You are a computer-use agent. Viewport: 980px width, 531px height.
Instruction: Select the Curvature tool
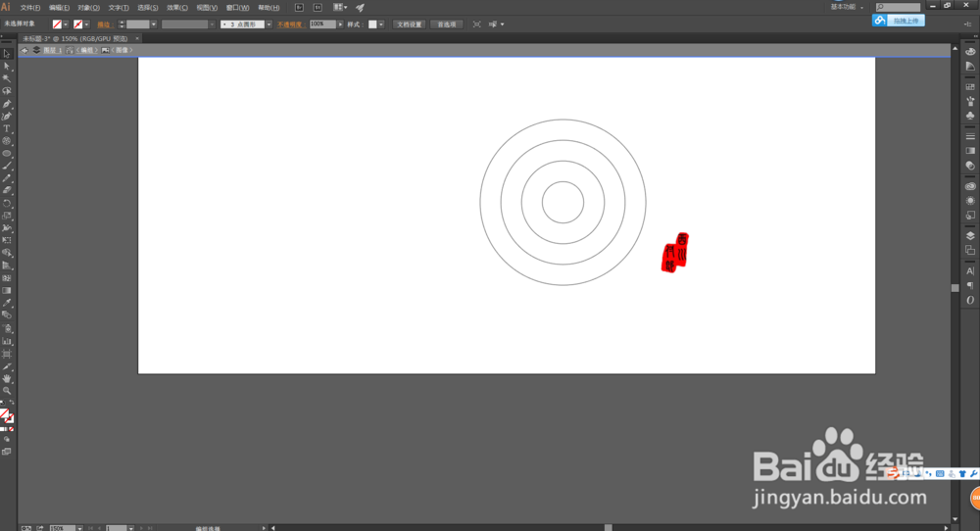[x=7, y=117]
